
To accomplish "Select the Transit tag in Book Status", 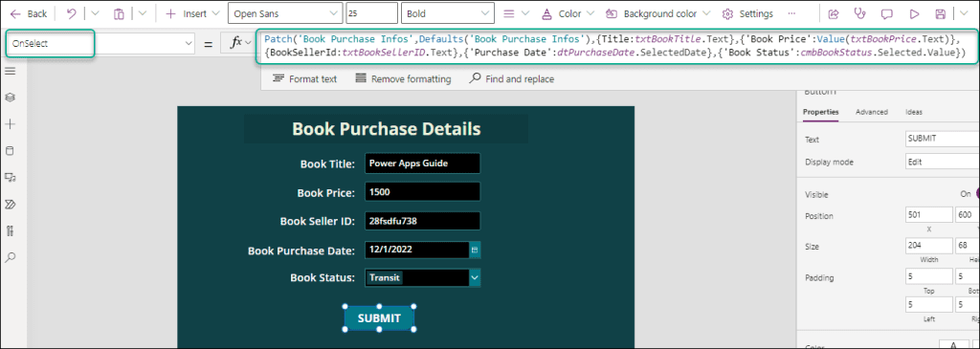I will [385, 278].
